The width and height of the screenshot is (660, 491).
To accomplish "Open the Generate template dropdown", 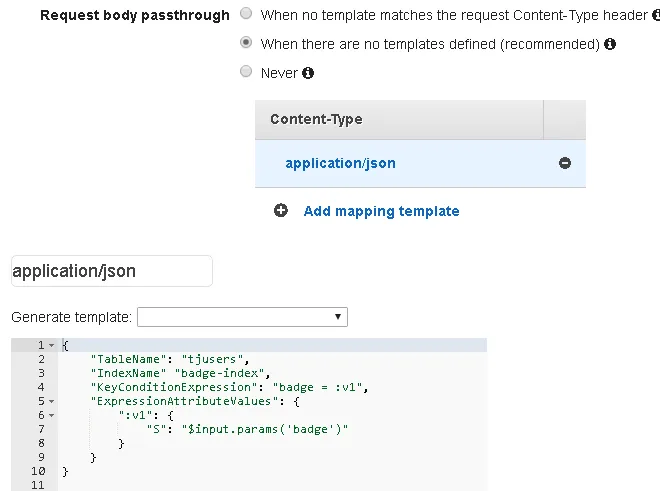I will [242, 317].
